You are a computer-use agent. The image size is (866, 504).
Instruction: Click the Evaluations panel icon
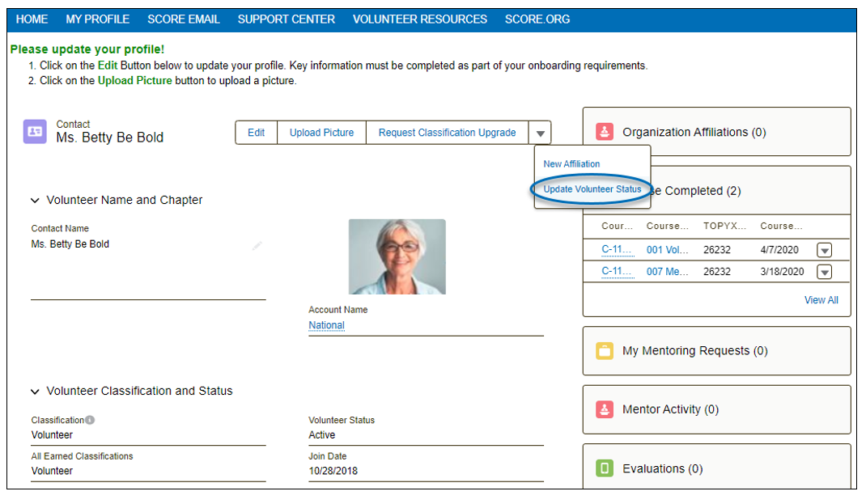(605, 468)
